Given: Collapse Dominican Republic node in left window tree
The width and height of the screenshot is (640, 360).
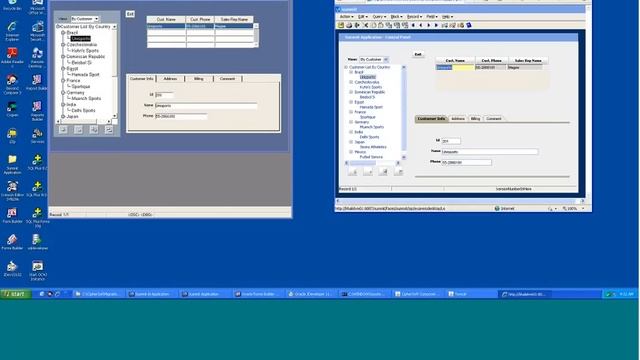Looking at the screenshot, I should coord(63,57).
